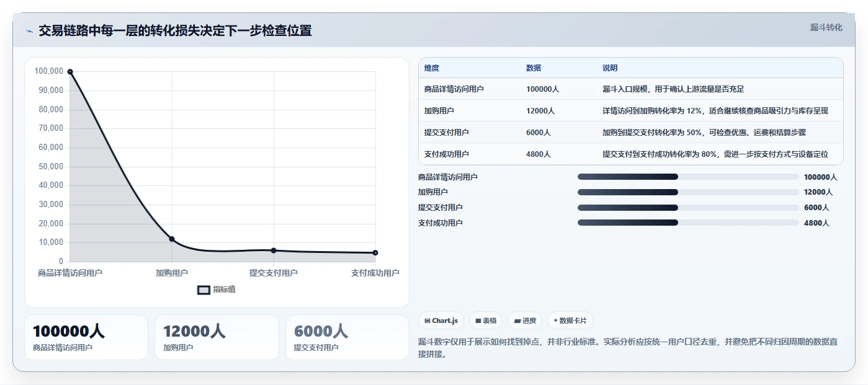Click chart data point at 提交支付用户

pos(274,250)
